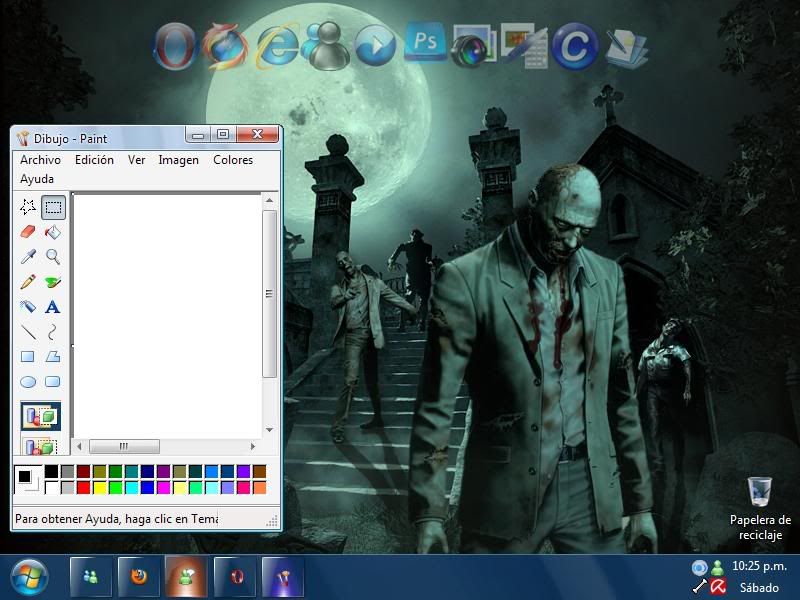Open the blue C dock icon
This screenshot has height=600, width=800.
575,46
